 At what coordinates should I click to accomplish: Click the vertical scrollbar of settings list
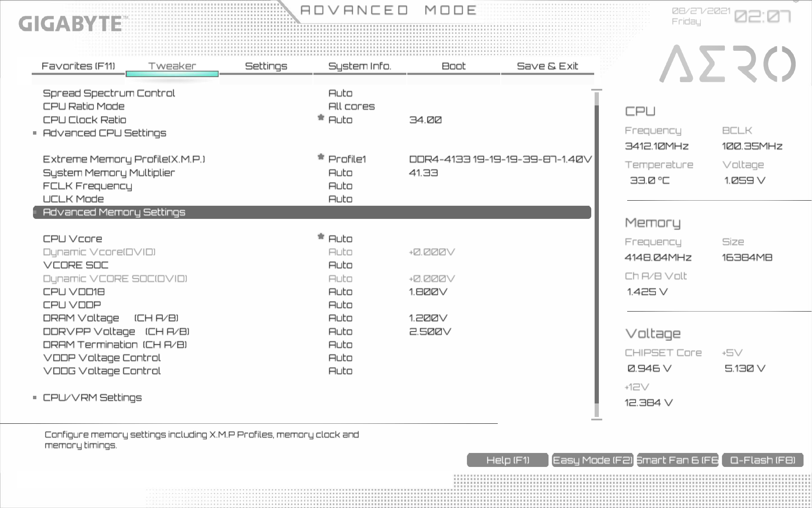pos(597,254)
